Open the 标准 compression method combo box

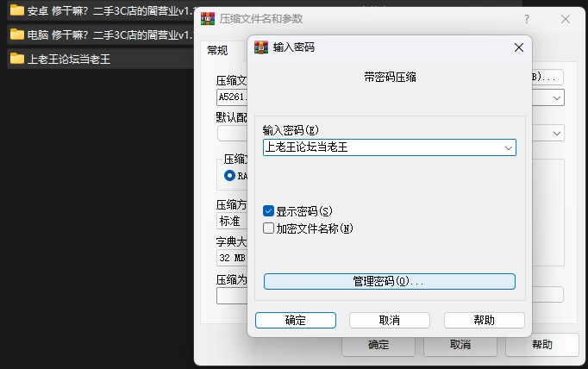pos(232,221)
